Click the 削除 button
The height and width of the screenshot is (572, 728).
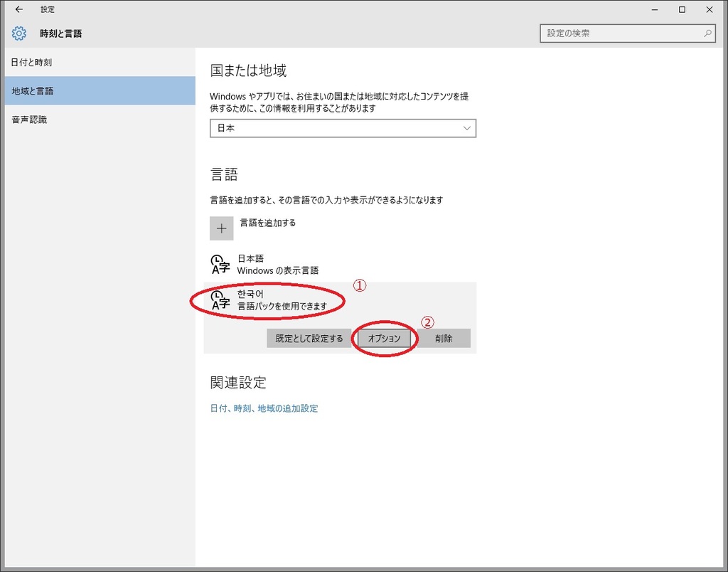tap(444, 338)
